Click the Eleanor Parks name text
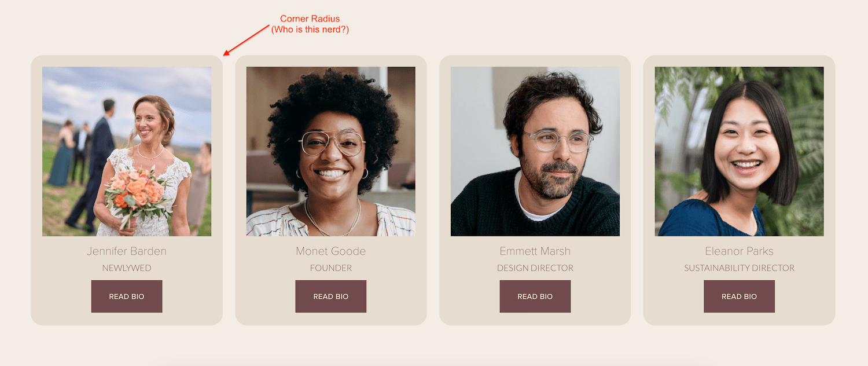 click(x=739, y=251)
